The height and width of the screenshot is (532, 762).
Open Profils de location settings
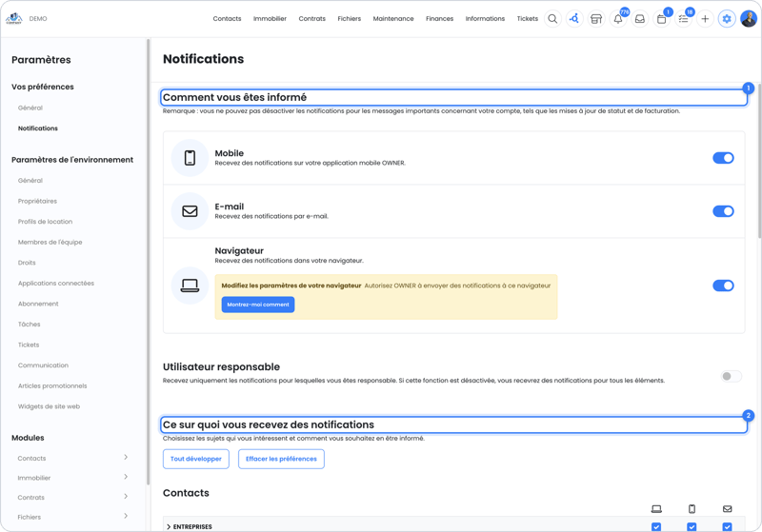45,222
